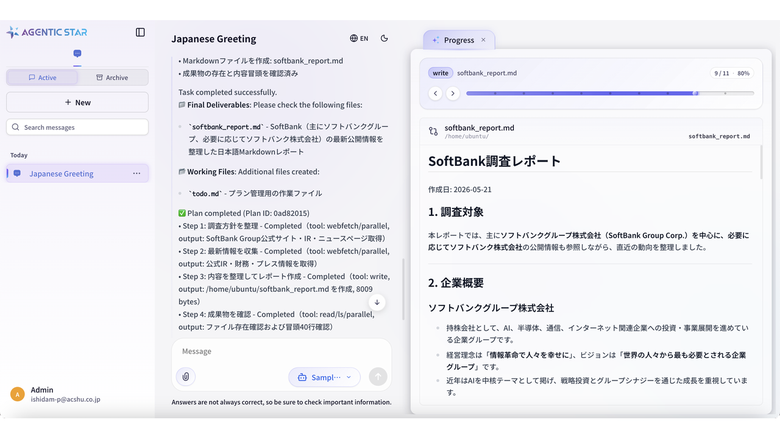Click the chat message scrollbar

click(403, 288)
